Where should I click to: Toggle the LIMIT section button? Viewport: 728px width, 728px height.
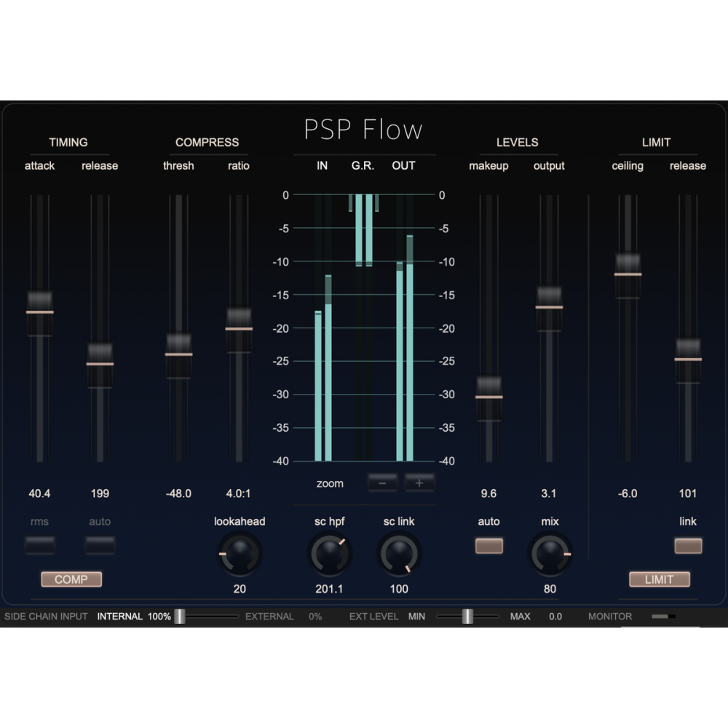[659, 579]
